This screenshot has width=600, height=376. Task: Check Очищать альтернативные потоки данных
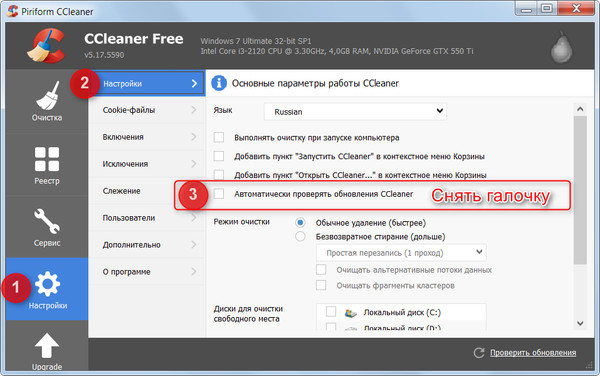(321, 270)
